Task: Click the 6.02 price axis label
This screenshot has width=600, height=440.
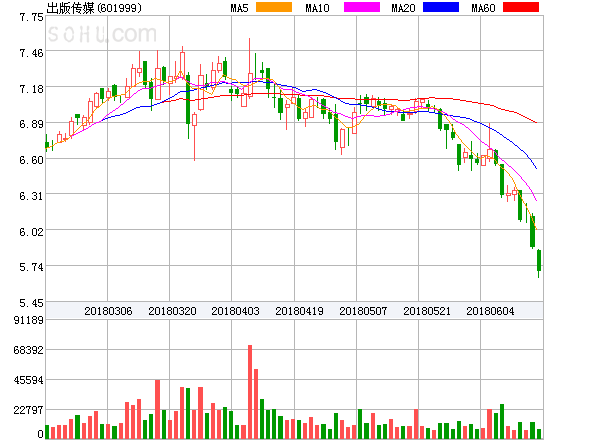Action: tap(31, 232)
